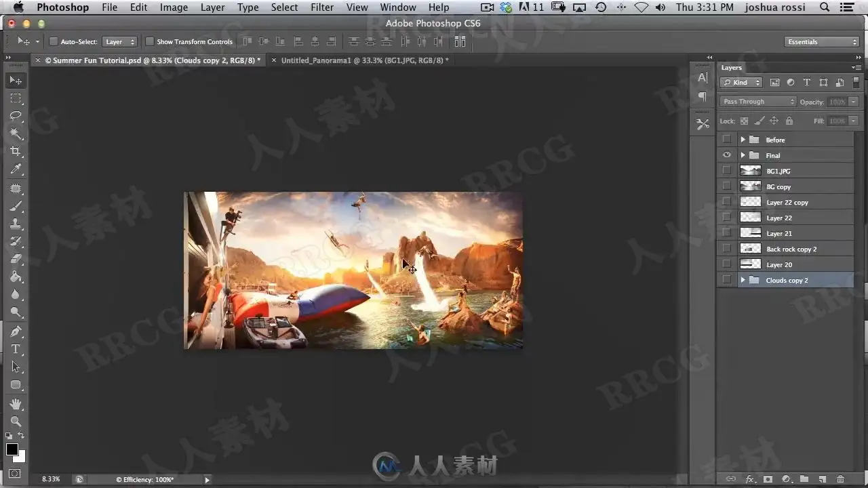Select the Eraser tool
This screenshot has height=488, width=868.
tap(16, 259)
